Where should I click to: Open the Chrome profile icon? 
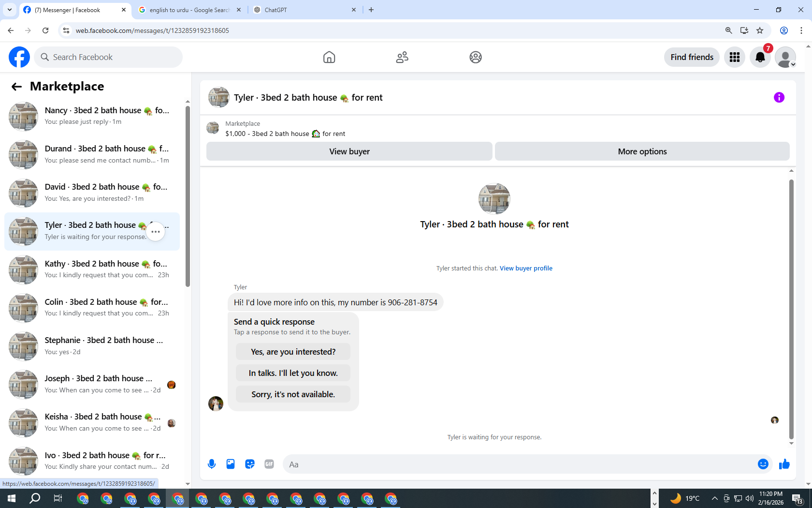tap(784, 30)
